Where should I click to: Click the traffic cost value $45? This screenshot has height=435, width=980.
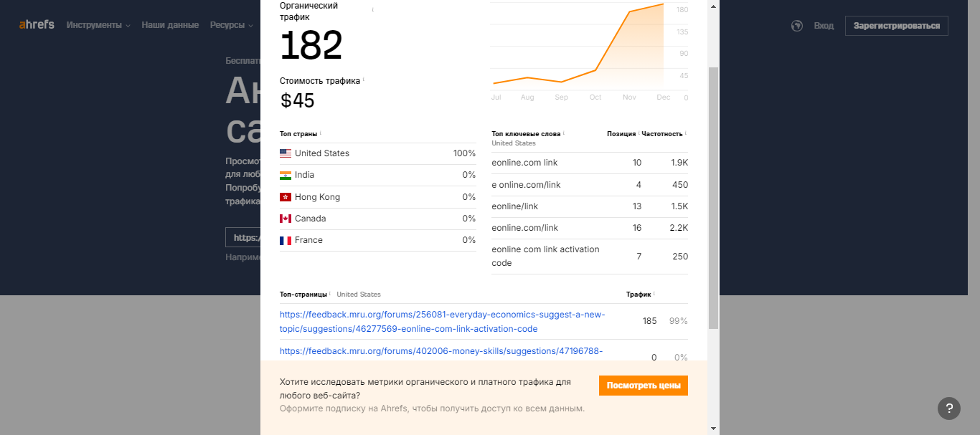(298, 100)
